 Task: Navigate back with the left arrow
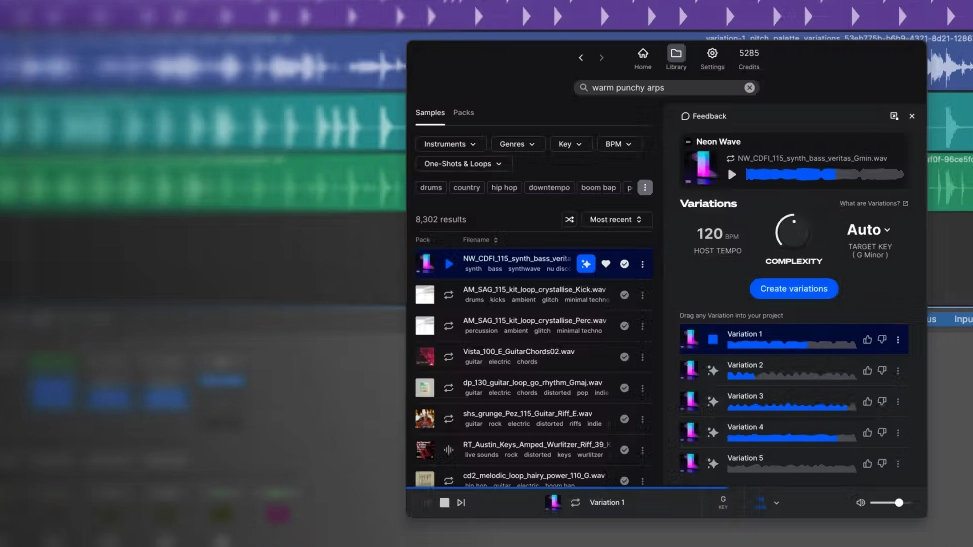(x=581, y=58)
